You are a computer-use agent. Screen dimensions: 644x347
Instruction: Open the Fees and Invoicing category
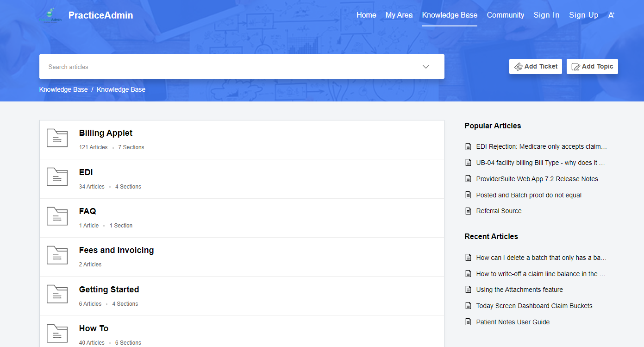coord(116,250)
